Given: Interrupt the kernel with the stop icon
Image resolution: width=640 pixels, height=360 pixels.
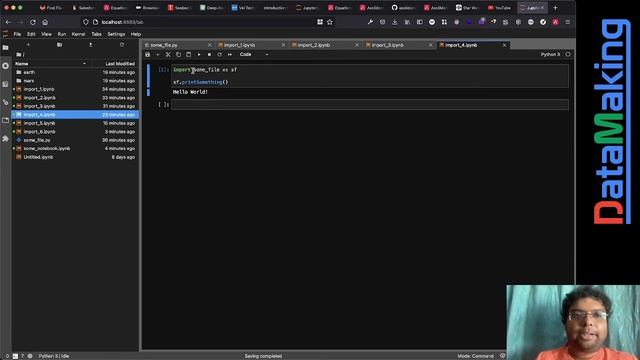Looking at the screenshot, I should pos(209,54).
